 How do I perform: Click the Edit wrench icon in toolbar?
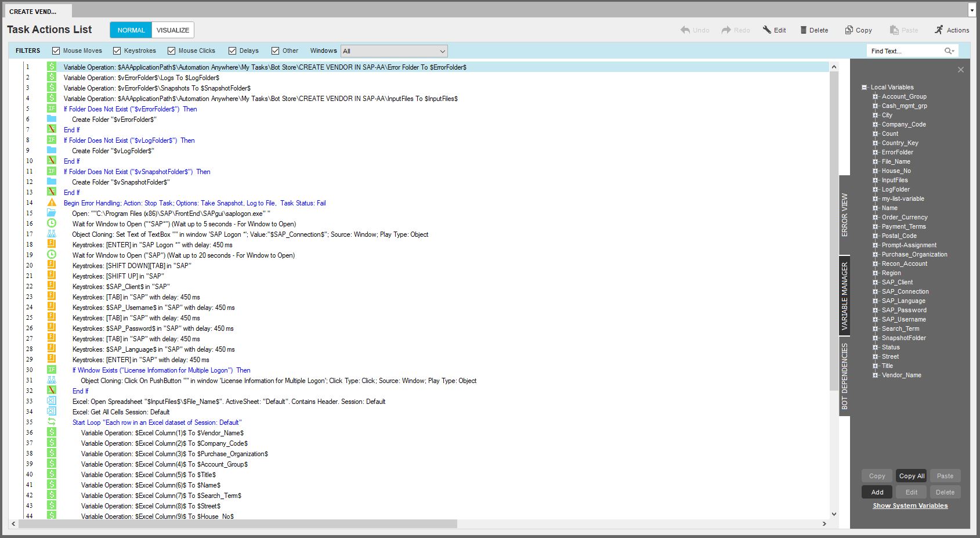(767, 30)
